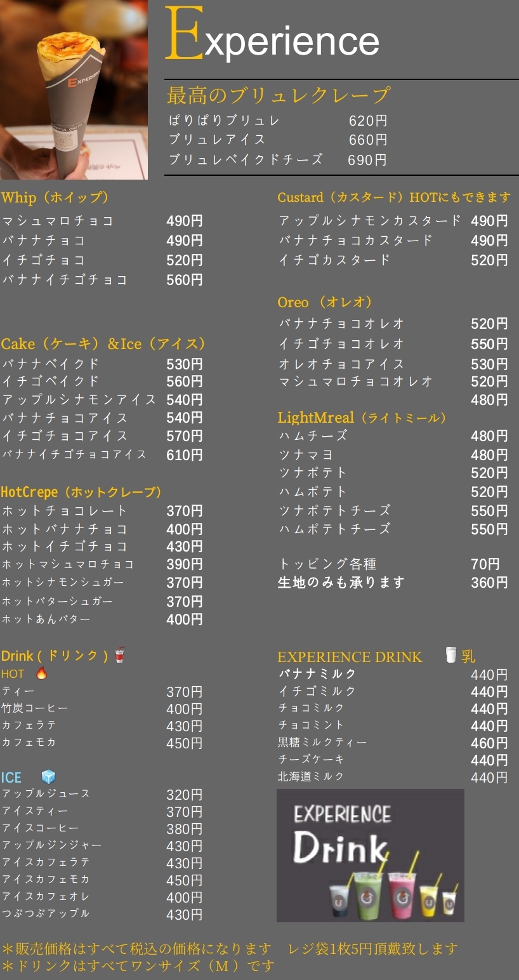Select the heading 最高のブリュレクレープ
Viewport: 519px width, 980px height.
278,95
